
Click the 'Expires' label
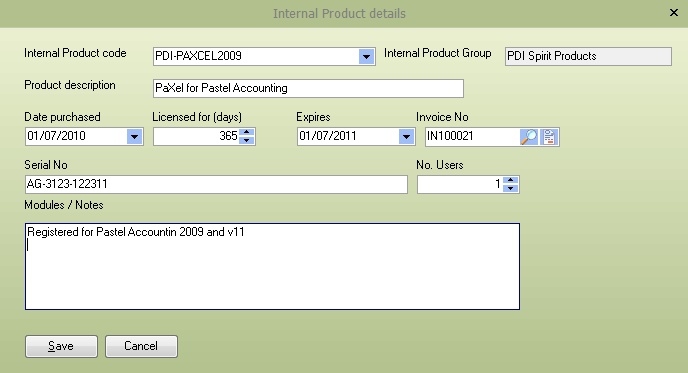313,117
